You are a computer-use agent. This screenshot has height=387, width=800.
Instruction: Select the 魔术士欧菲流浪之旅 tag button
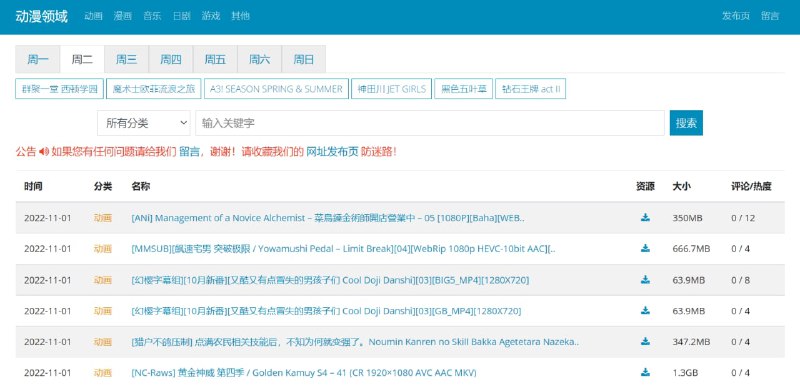pyautogui.click(x=154, y=89)
